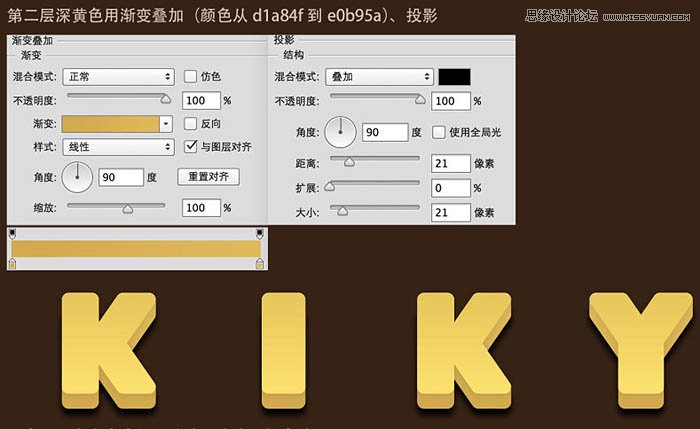Click the 渐变叠加 section heading
The image size is (700, 429).
(32, 41)
